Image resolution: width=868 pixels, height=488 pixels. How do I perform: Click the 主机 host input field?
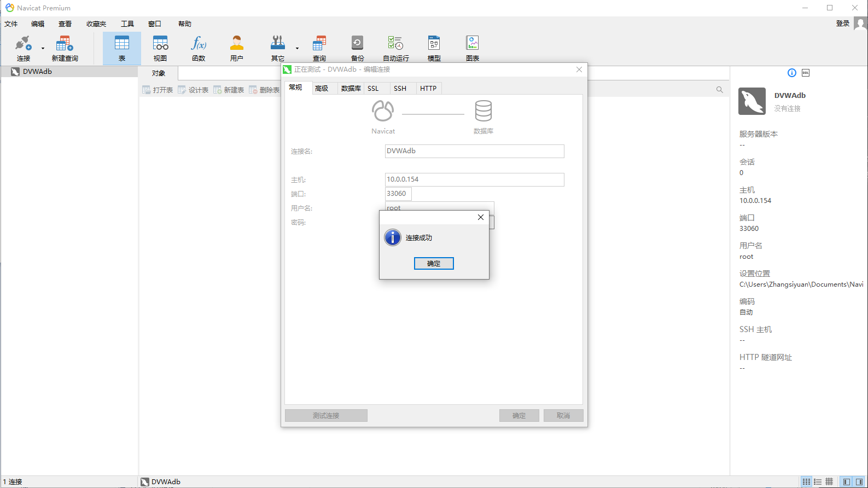pos(474,179)
